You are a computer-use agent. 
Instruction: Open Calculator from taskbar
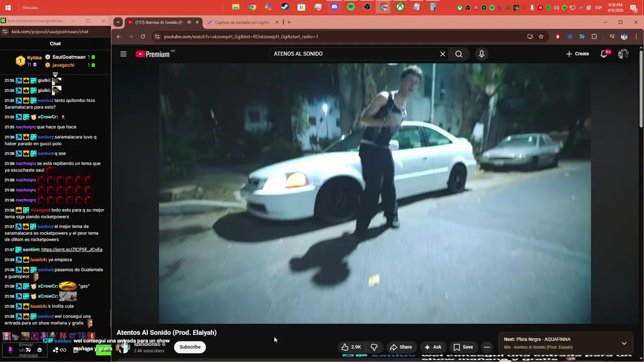coord(433,7)
